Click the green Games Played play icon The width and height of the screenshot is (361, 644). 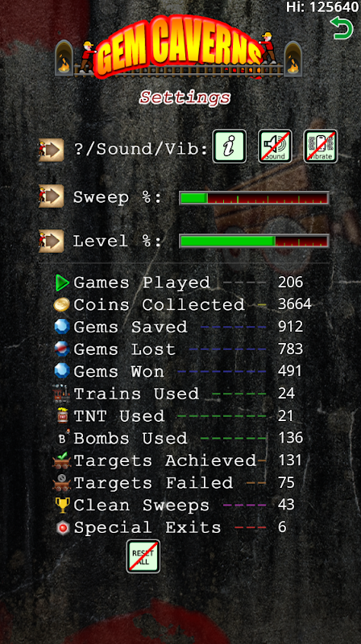tap(62, 283)
